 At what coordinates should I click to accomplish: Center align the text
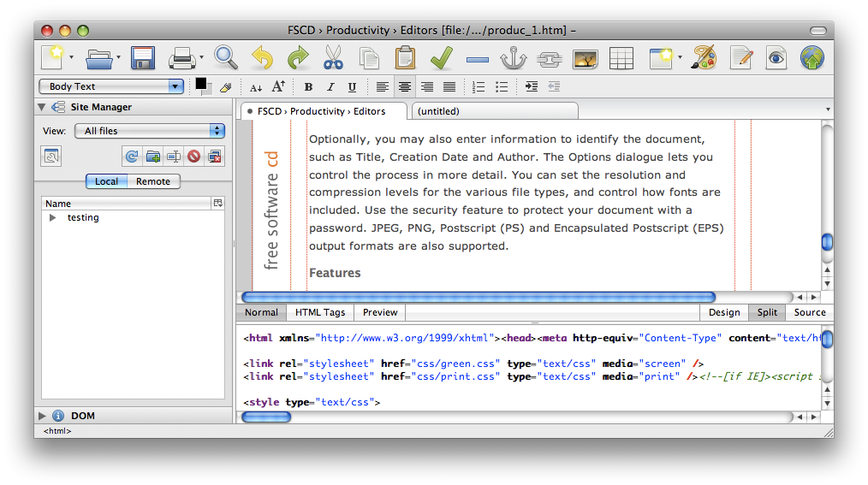pos(405,87)
